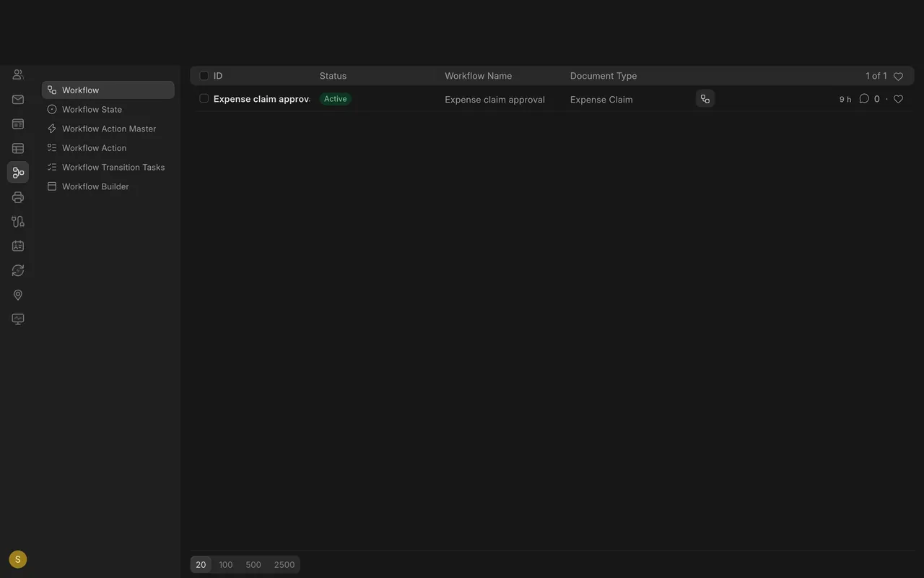This screenshot has height=578, width=924.
Task: Open the Users module in left rail
Action: (x=18, y=74)
